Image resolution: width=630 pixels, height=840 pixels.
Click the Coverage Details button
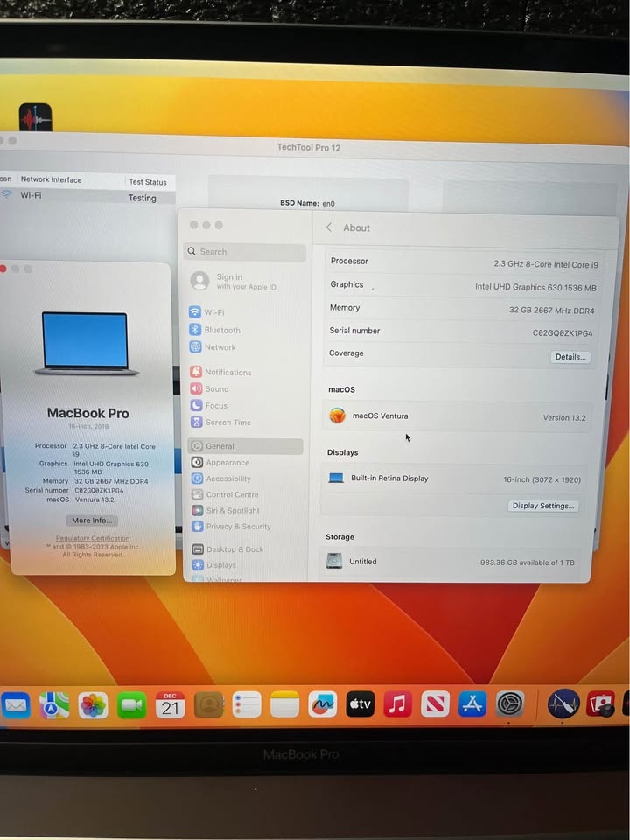pyautogui.click(x=570, y=357)
